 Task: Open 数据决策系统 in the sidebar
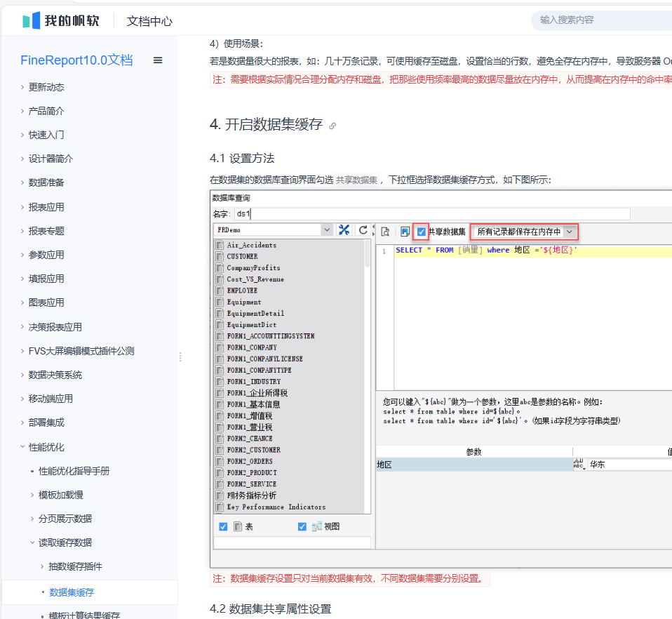pos(55,375)
